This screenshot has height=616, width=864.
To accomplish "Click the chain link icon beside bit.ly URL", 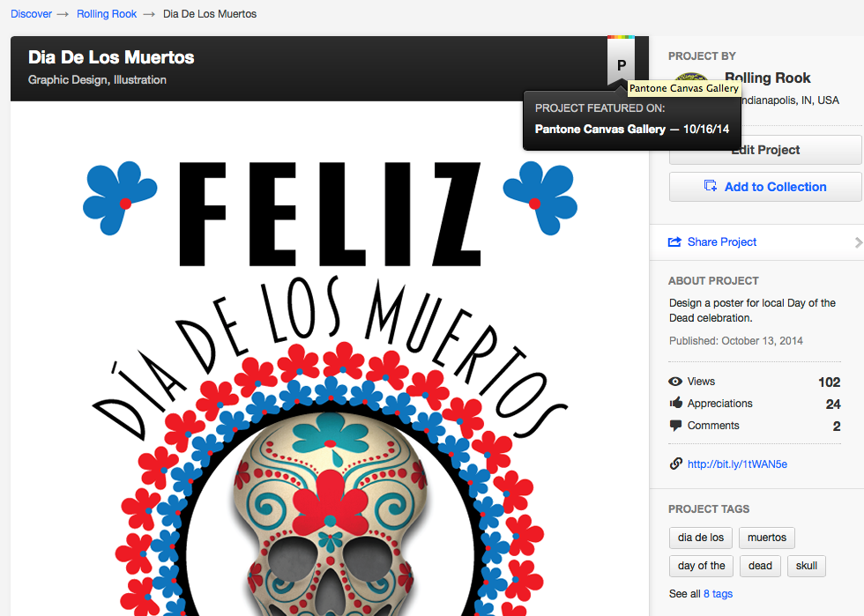I will pyautogui.click(x=675, y=464).
